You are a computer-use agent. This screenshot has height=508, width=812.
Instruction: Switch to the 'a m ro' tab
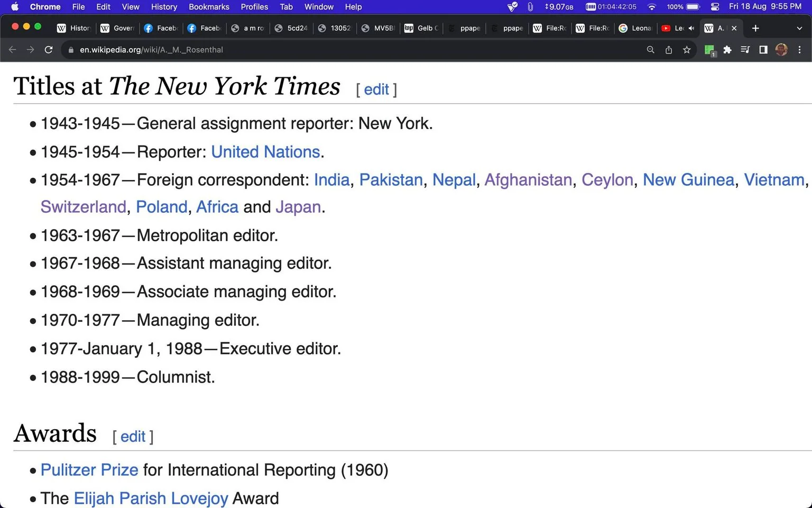[x=248, y=28]
